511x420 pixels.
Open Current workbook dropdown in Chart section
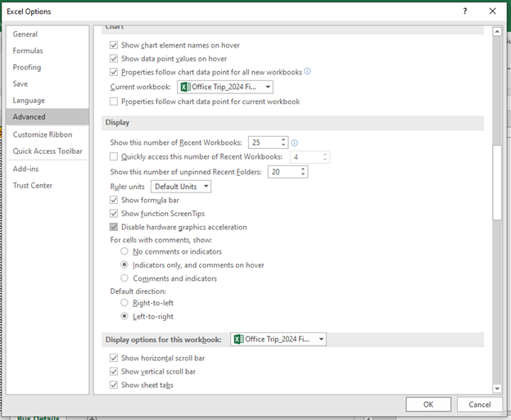coord(225,87)
